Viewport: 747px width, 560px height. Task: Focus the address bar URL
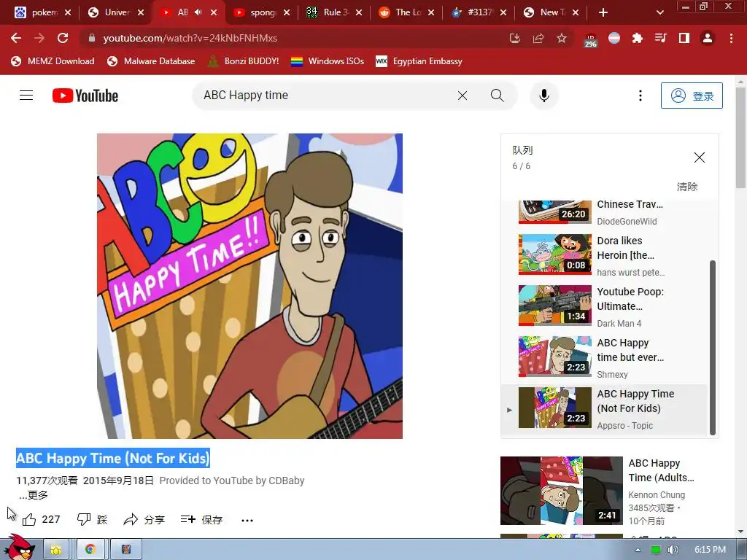[190, 38]
